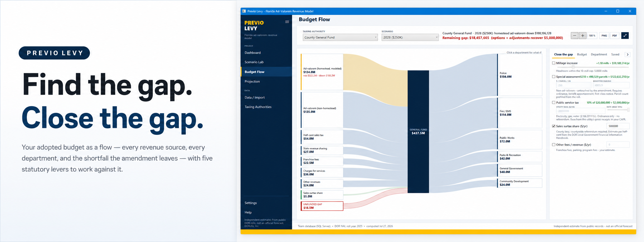The height and width of the screenshot is (242, 644).
Task: Export the chart as PDF
Action: point(614,36)
